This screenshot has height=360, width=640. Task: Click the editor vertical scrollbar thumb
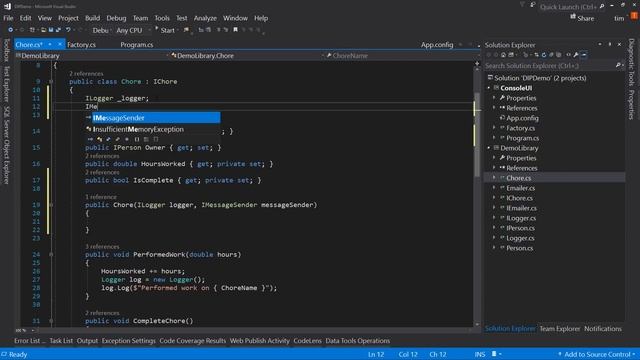click(x=477, y=135)
